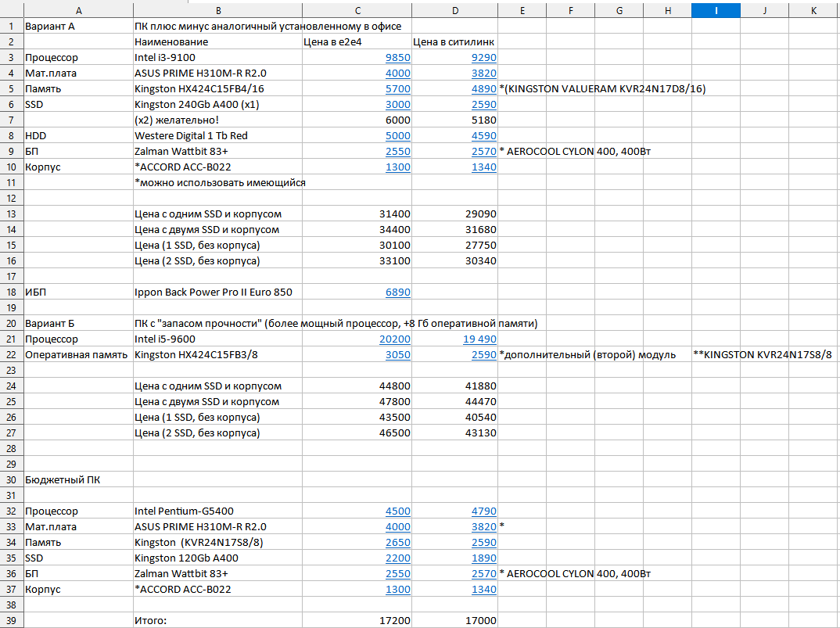
Task: Select row header 13
Action: click(x=11, y=214)
